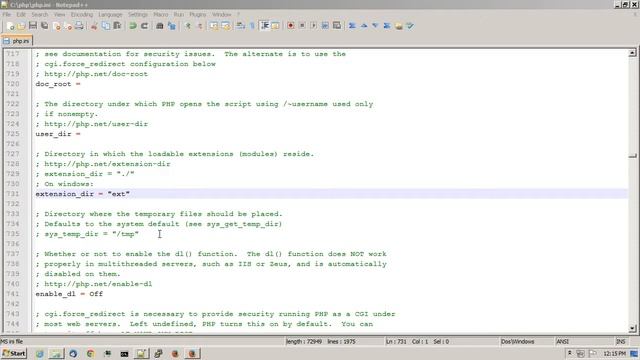The width and height of the screenshot is (640, 360).
Task: Start macro recording with the red dot
Action: coord(291,26)
